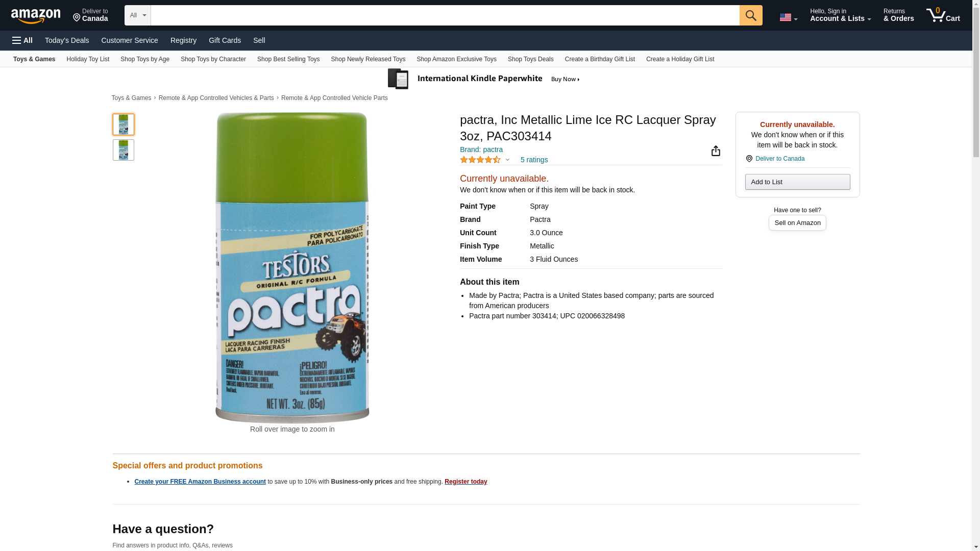Open the All hamburger menu
The width and height of the screenshot is (980, 551).
pyautogui.click(x=22, y=40)
